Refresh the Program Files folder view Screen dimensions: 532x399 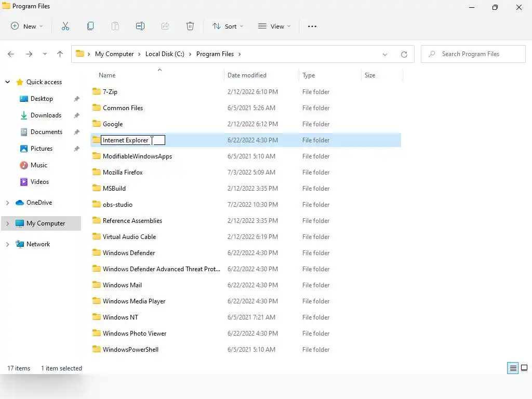[404, 54]
